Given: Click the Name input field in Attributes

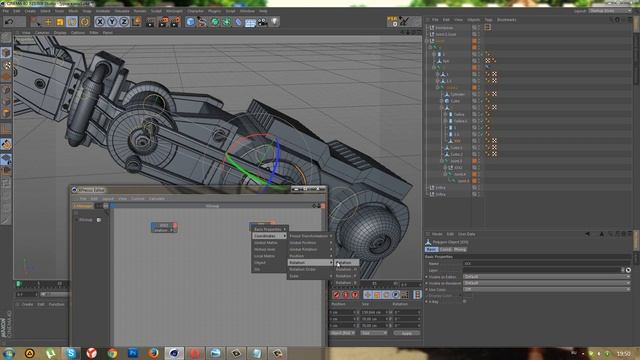Looking at the screenshot, I should (x=547, y=264).
